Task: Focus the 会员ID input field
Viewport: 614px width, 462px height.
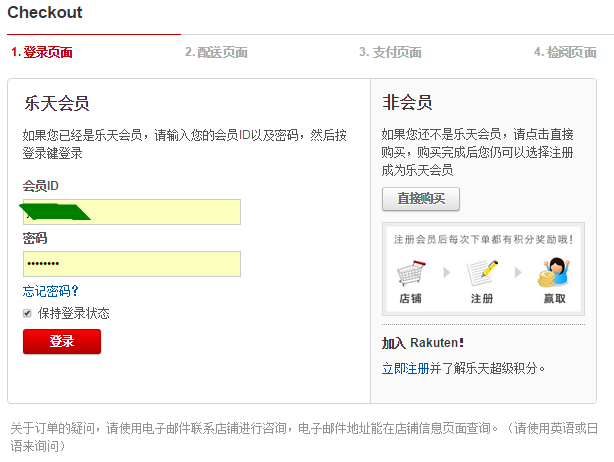Action: (132, 212)
